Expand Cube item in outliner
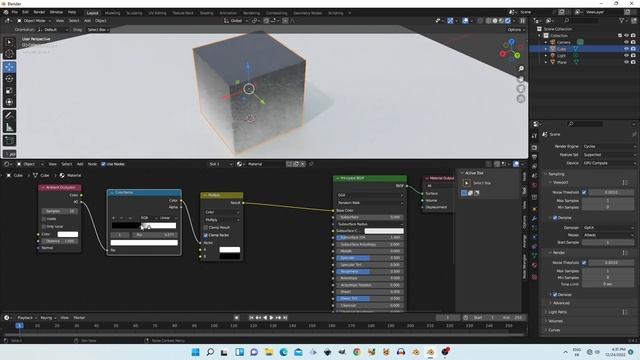 pos(546,49)
